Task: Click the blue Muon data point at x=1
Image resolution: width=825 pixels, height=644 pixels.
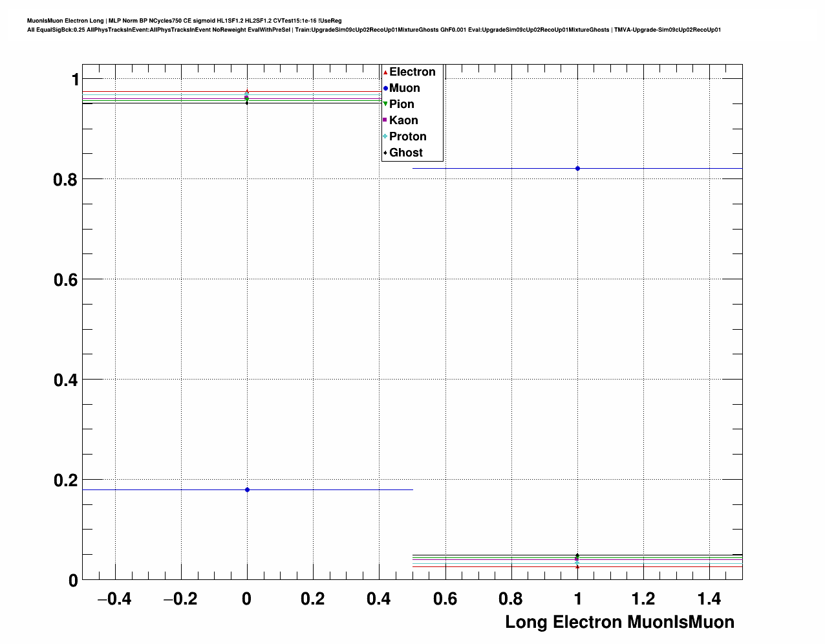Action: point(577,168)
